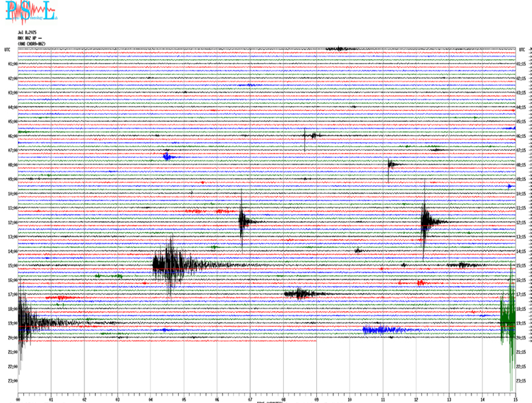Select the 15:00 hour label on left axis
The image size is (532, 403).
[x=12, y=266]
